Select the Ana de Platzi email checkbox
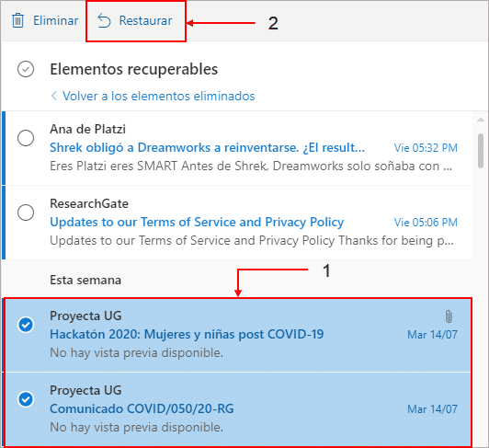Screen dimensions: 489x448 pyautogui.click(x=26, y=138)
